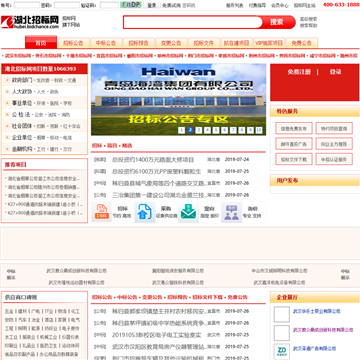Open 中招认证服务 service button
360x360 pixels.
click(x=334, y=159)
